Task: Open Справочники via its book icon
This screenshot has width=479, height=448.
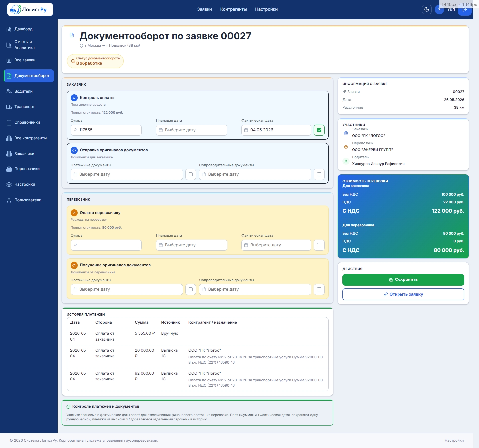Action: click(9, 122)
